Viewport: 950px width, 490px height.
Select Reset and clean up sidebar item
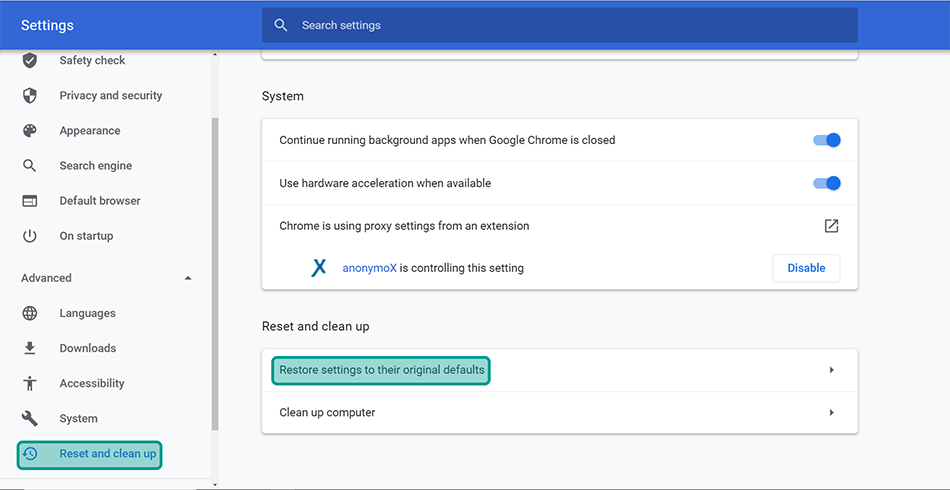(90, 454)
